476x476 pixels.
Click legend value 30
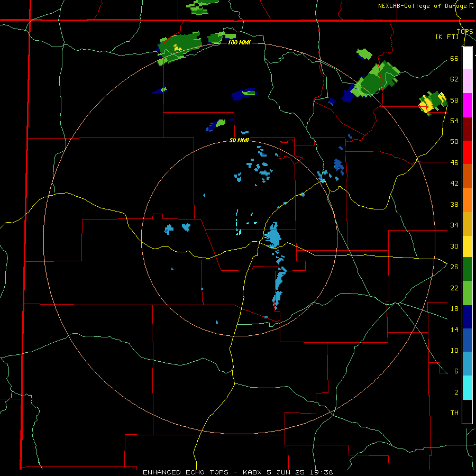pos(454,246)
